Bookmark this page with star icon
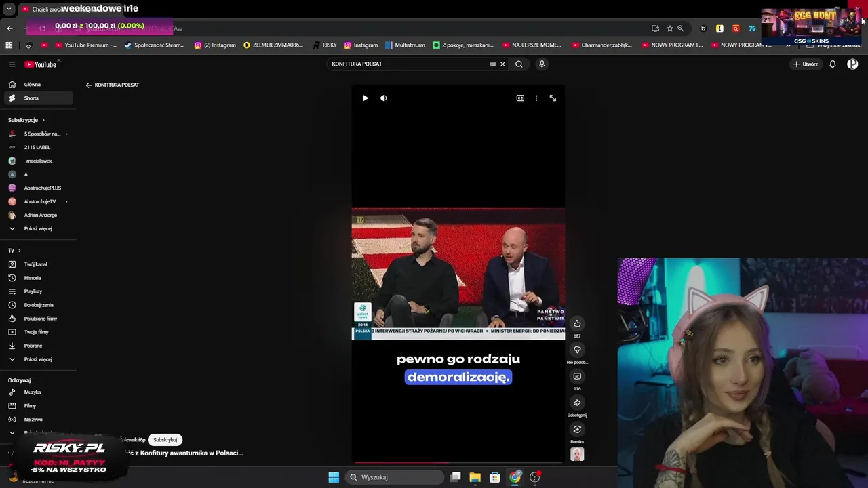 coord(669,28)
